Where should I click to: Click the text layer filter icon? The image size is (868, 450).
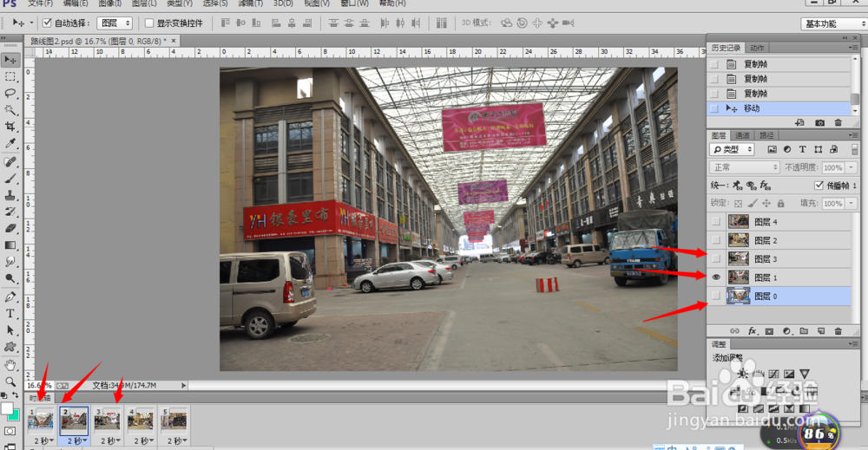[803, 149]
